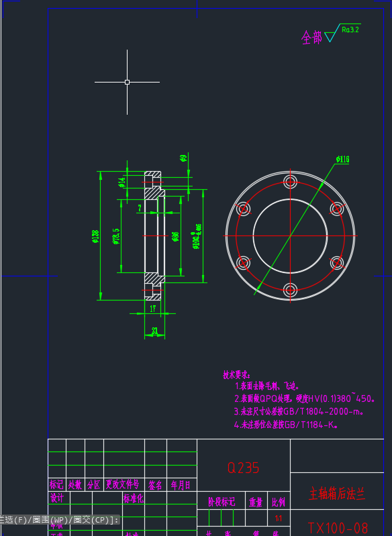Select the φ14 counterbore dimension

click(121, 182)
